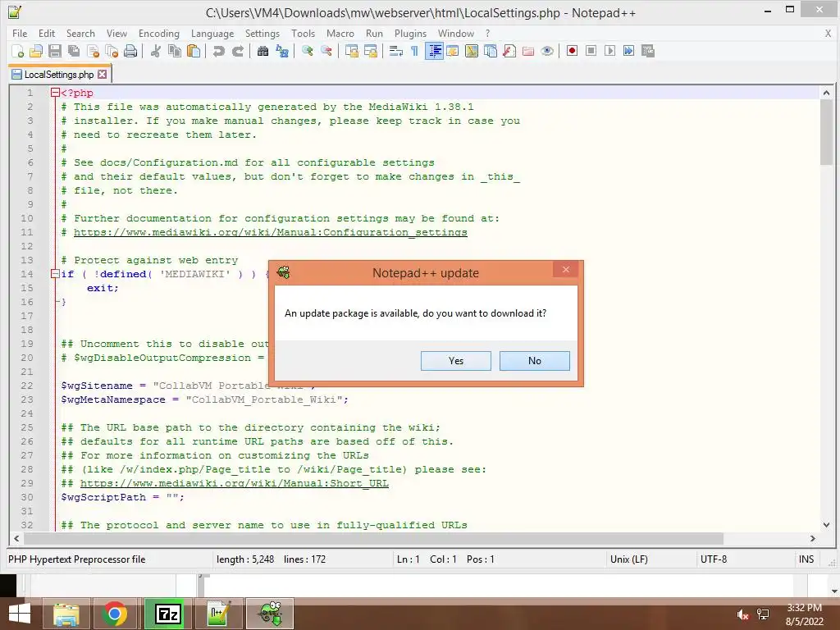This screenshot has height=630, width=840.
Task: Click INS mode in status bar
Action: click(x=806, y=559)
